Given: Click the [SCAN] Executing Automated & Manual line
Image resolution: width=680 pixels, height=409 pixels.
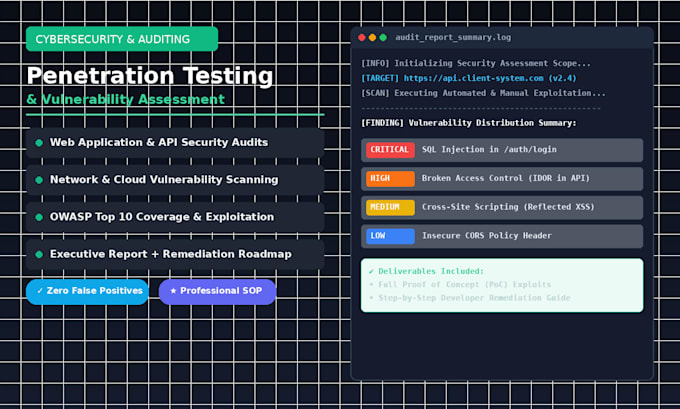Looking at the screenshot, I should (x=483, y=93).
